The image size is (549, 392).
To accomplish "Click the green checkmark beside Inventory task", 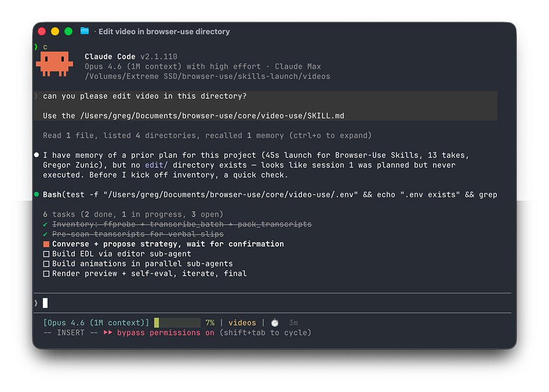I will (x=45, y=225).
